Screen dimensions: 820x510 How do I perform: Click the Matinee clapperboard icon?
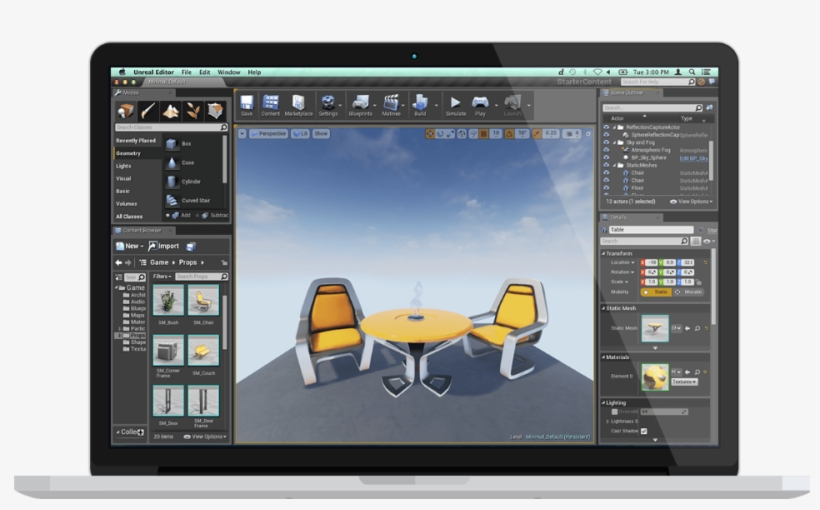[x=391, y=102]
